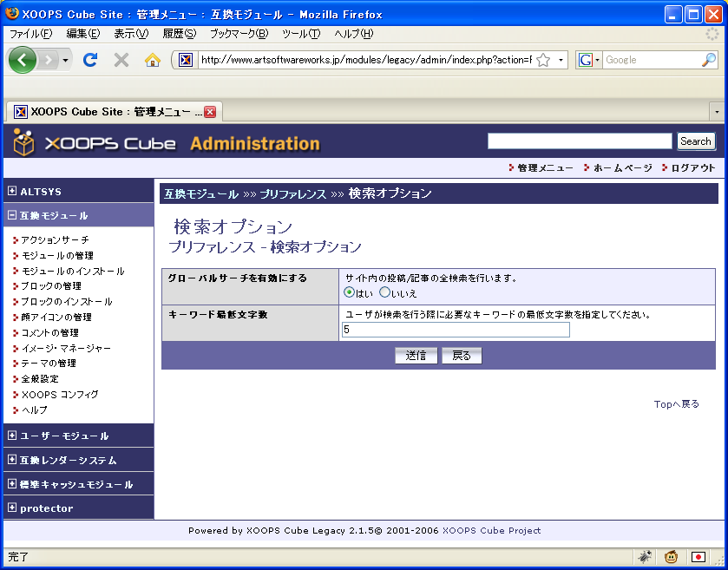
Task: Click the magnifier icon in Google search box
Action: (709, 60)
